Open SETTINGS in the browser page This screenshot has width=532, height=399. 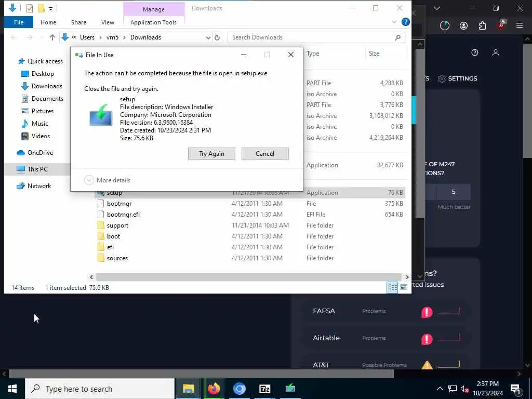coord(458,78)
